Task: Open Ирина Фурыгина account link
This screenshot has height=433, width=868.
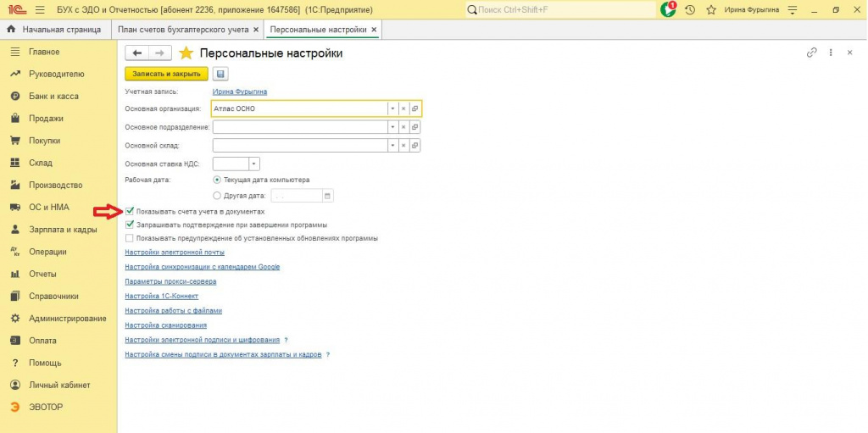Action: click(x=240, y=92)
